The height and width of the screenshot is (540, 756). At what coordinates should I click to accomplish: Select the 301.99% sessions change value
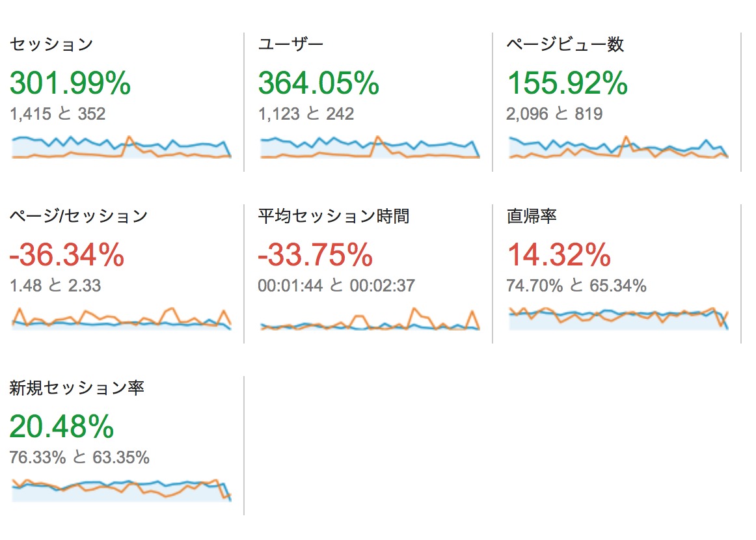pyautogui.click(x=70, y=83)
